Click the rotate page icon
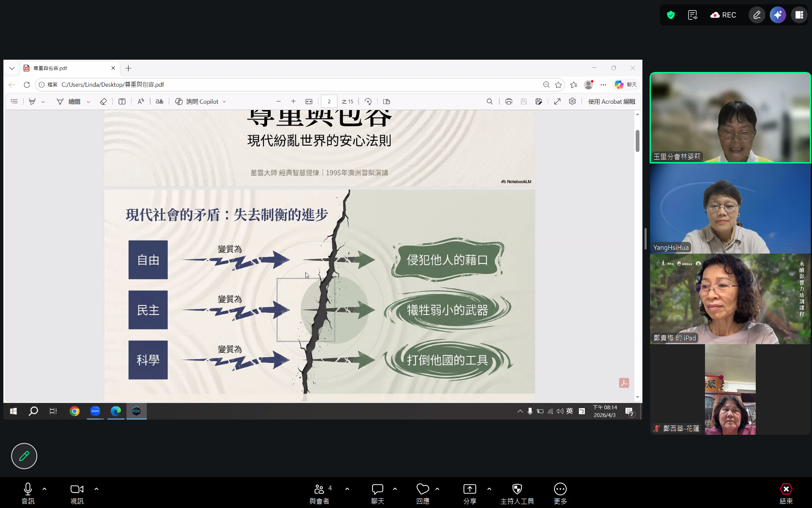The width and height of the screenshot is (812, 508). (368, 102)
